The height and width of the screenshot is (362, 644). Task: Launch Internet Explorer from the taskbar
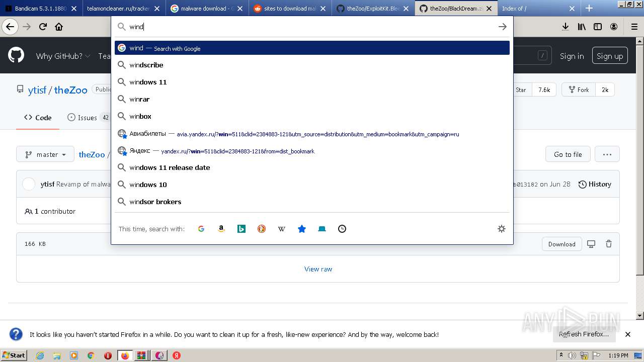(40, 355)
